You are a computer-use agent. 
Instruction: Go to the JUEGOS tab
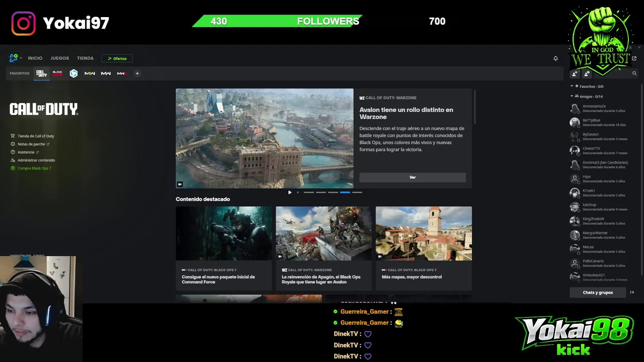59,58
